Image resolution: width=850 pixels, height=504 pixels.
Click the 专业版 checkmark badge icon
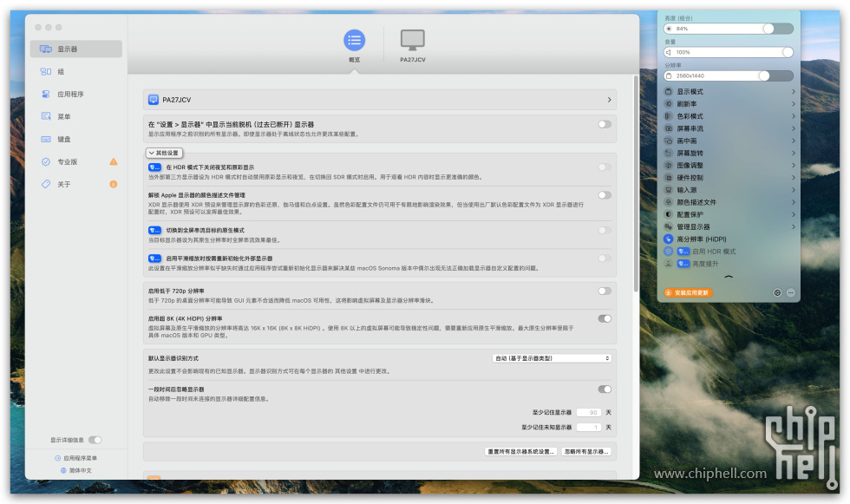coord(46,161)
